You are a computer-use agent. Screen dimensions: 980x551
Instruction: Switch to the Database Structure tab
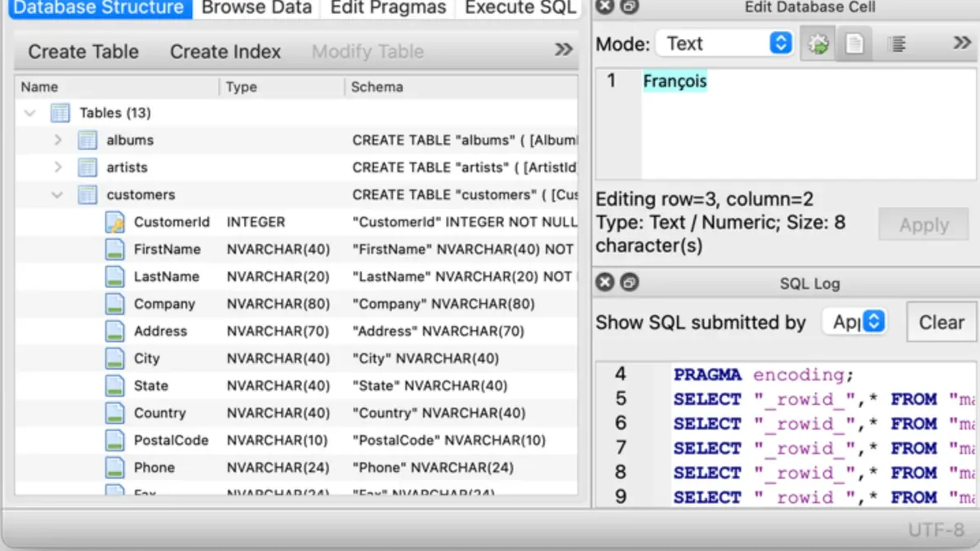(x=98, y=8)
